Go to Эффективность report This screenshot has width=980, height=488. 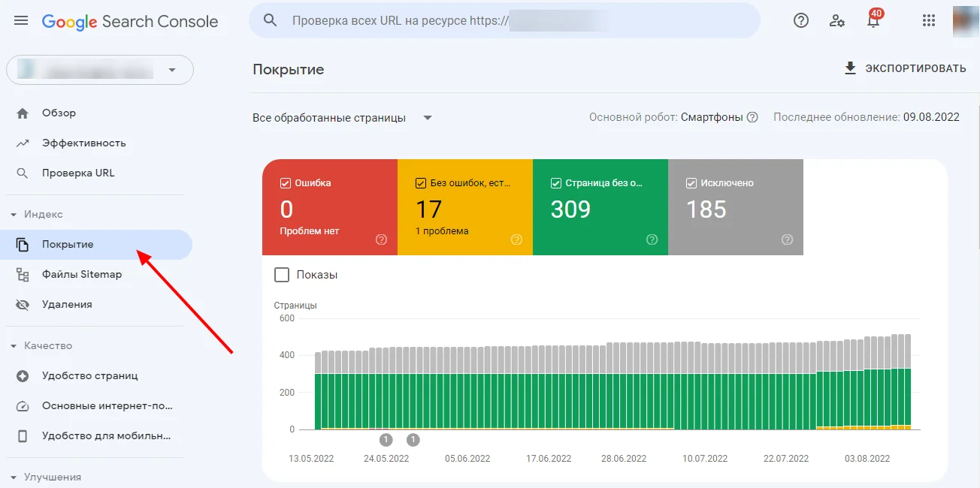click(83, 143)
